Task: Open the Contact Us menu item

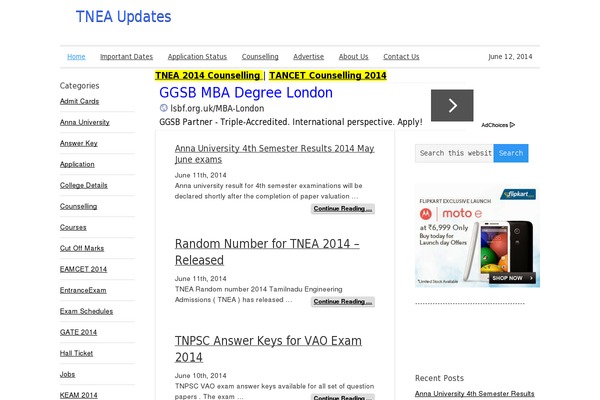Action: pyautogui.click(x=401, y=57)
